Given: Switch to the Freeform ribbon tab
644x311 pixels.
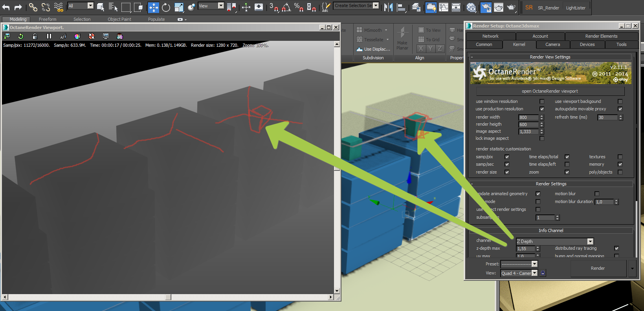Looking at the screenshot, I should (x=48, y=19).
